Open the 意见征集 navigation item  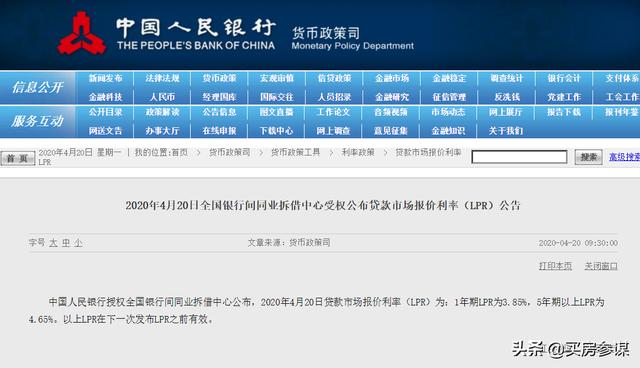pyautogui.click(x=391, y=131)
